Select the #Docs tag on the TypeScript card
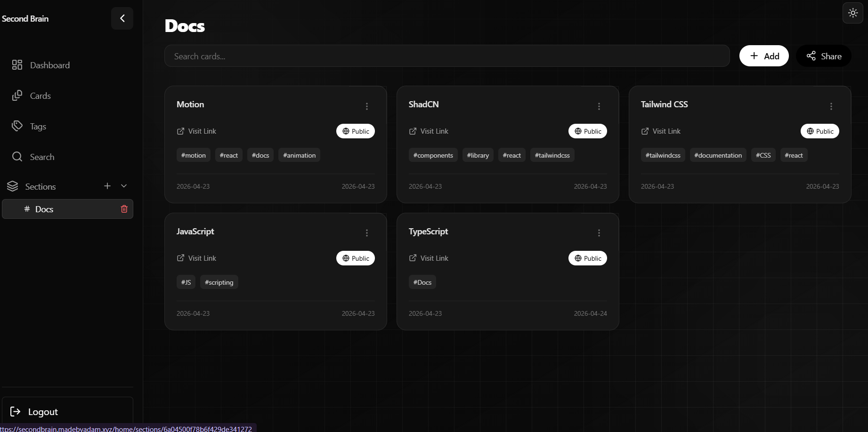 coord(422,282)
